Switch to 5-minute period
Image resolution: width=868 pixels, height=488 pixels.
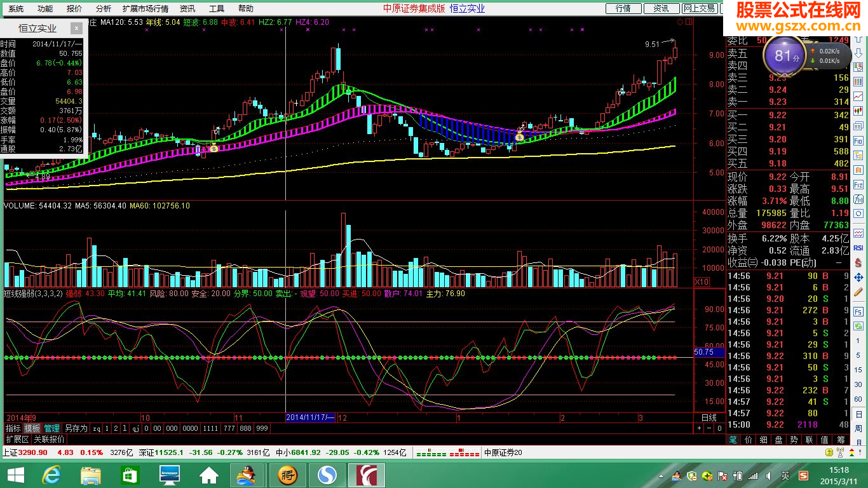pos(859,355)
